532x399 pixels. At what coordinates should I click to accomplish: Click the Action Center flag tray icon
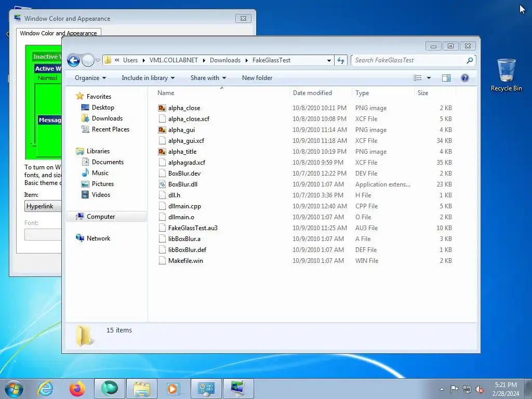tap(454, 389)
